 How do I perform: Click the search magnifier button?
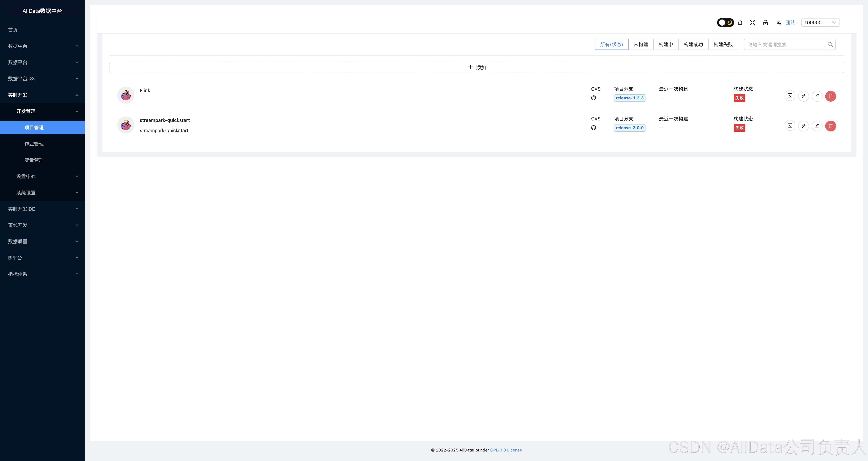click(x=830, y=44)
